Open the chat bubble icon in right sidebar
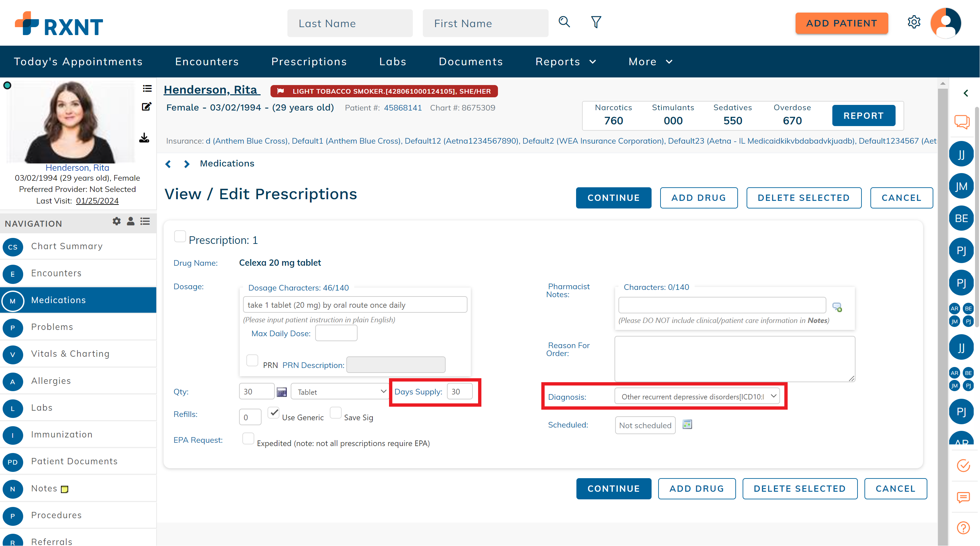Image resolution: width=980 pixels, height=546 pixels. 962,122
